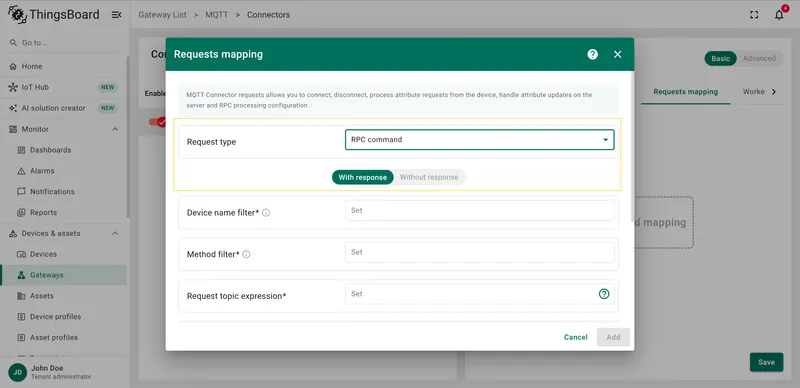Open Request topic expression help icon
800x388 pixels.
click(604, 294)
